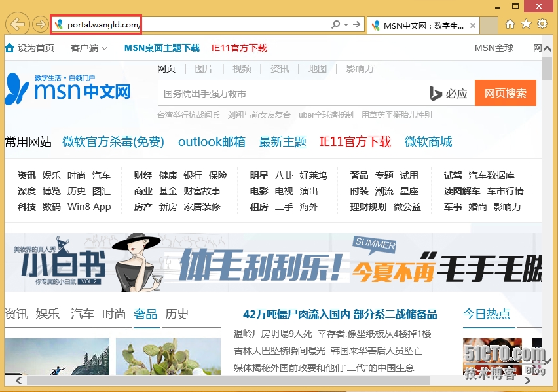Click the 好莱坞 category link
The height and width of the screenshot is (392, 558).
click(313, 175)
